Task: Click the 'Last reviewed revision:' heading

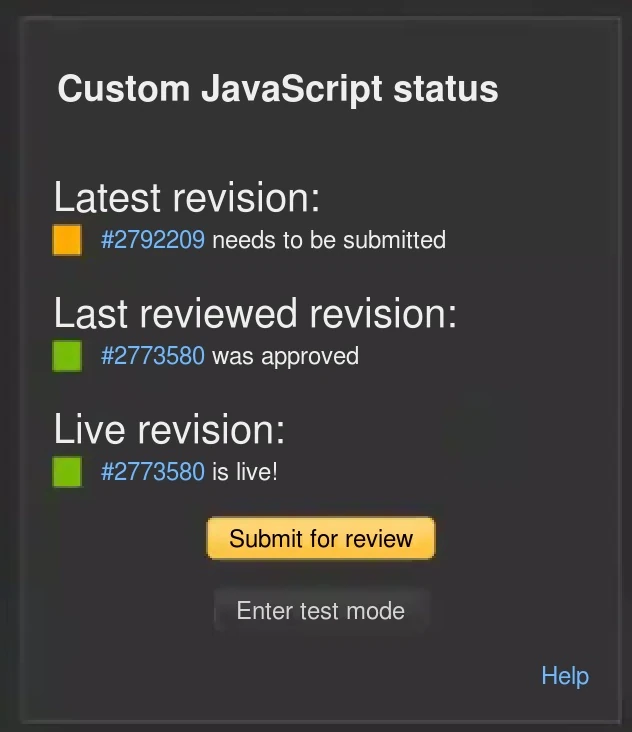Action: pos(255,314)
